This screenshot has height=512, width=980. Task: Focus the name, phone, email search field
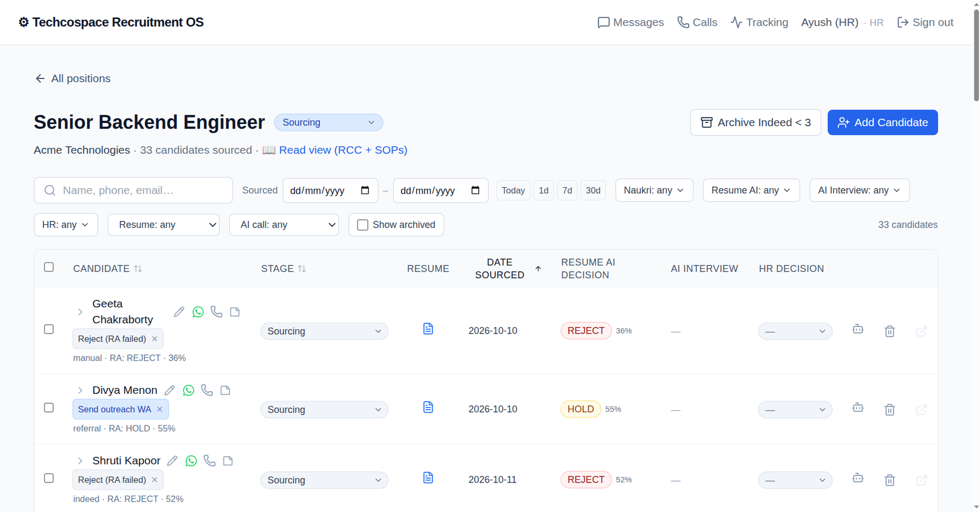(x=133, y=190)
